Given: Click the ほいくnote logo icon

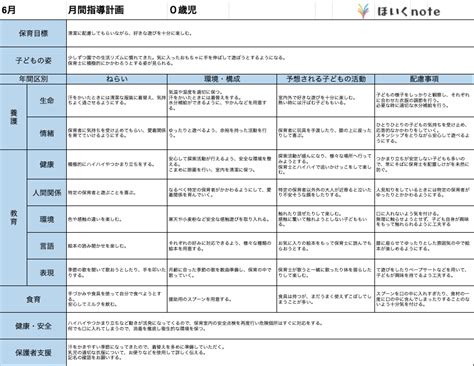Looking at the screenshot, I should [x=363, y=11].
